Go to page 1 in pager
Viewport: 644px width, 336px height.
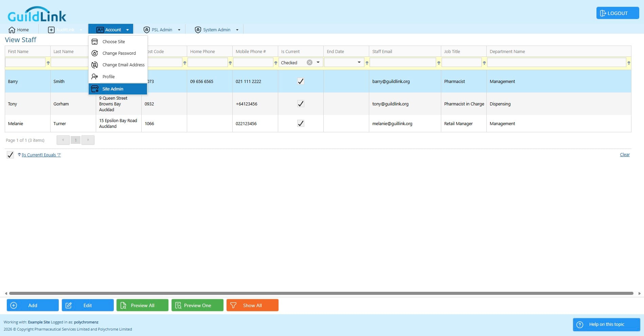click(75, 140)
